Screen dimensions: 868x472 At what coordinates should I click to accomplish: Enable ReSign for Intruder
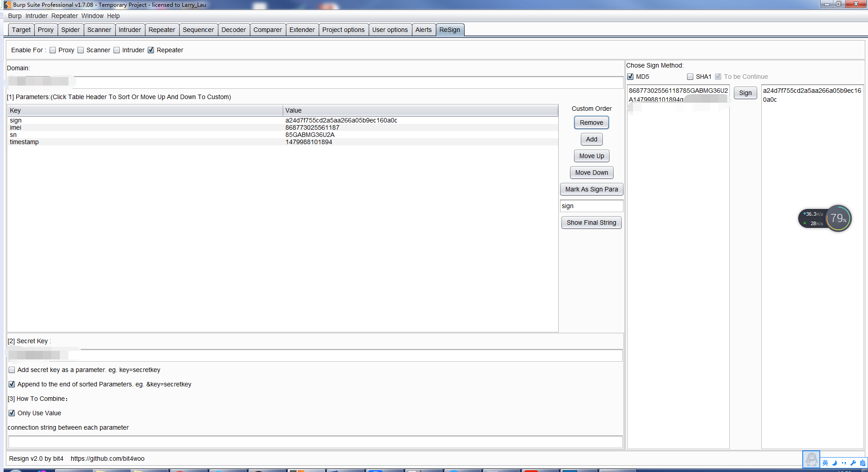tap(117, 50)
